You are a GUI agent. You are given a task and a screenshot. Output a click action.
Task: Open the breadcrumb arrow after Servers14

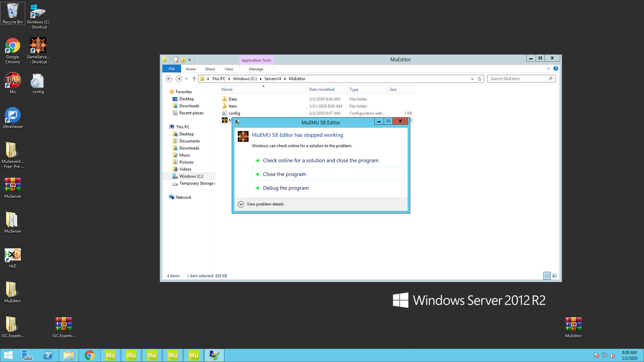click(286, 79)
